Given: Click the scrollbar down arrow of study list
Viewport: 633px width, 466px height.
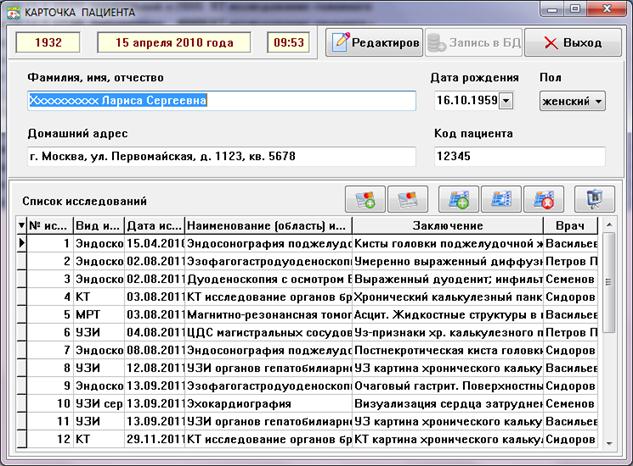Looking at the screenshot, I should [x=609, y=443].
